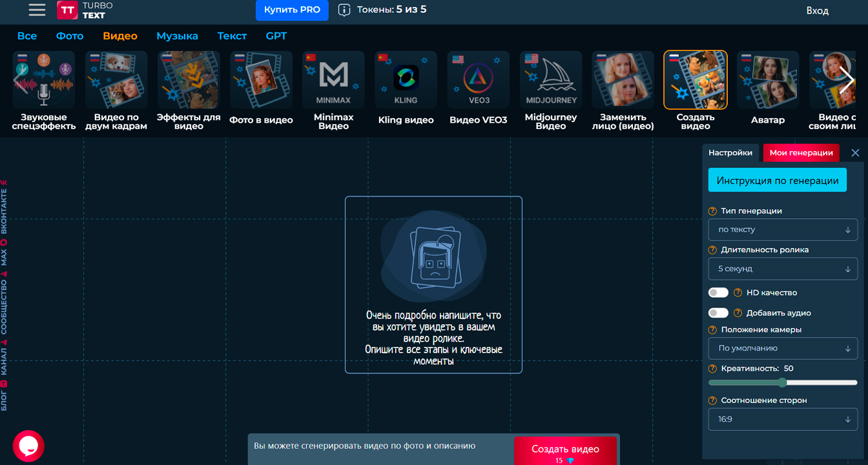Click the token info icon
This screenshot has width=868, height=465.
(345, 10)
